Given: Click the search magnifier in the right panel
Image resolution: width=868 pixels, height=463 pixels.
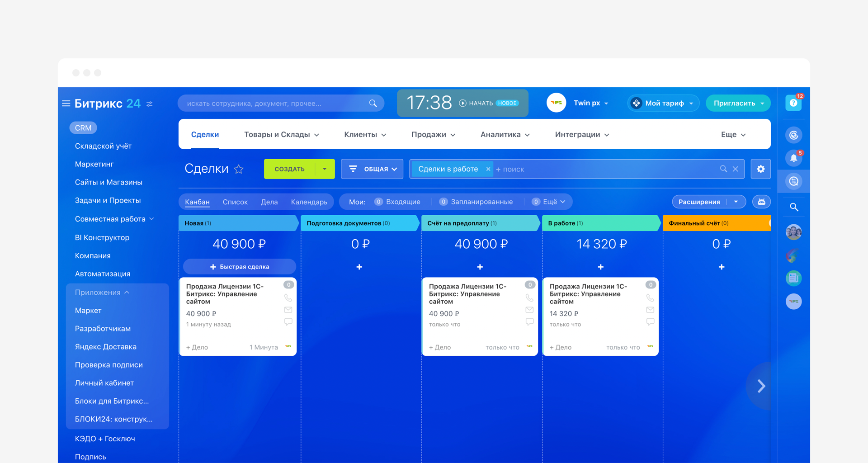Looking at the screenshot, I should (793, 207).
